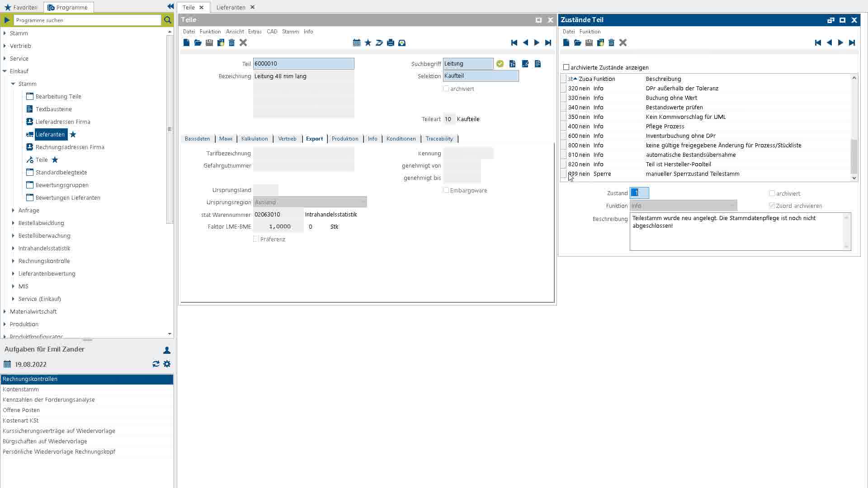The image size is (868, 488).
Task: Toggle 'Zuord archivieren' checkbox
Action: pos(772,206)
